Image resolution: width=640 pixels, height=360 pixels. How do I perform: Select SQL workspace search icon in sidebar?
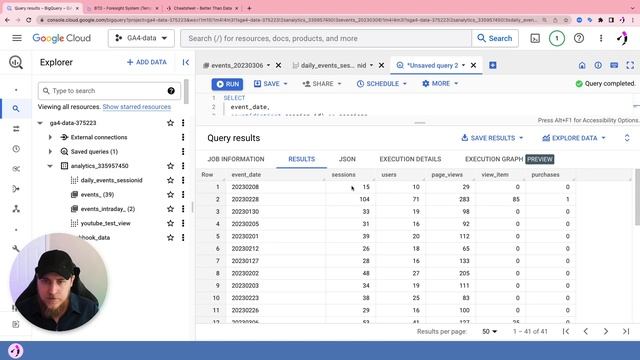click(x=16, y=109)
